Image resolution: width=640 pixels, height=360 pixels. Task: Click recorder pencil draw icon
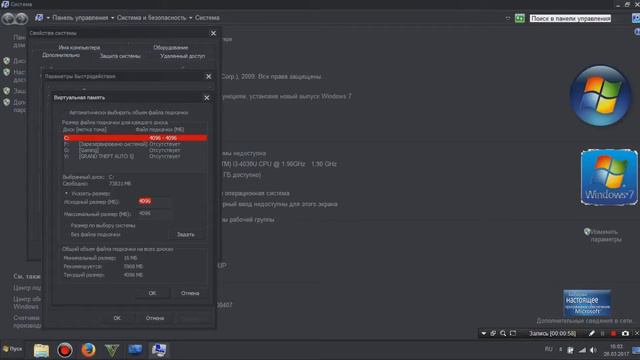coord(591,333)
